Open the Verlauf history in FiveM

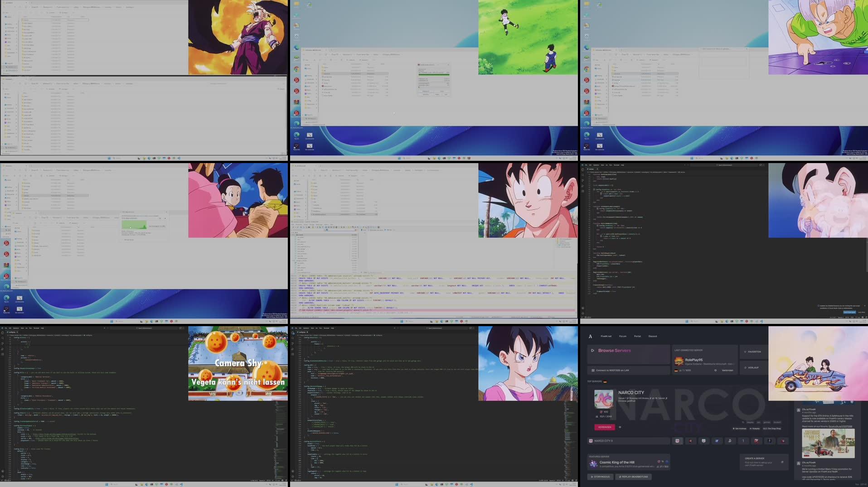tap(754, 367)
